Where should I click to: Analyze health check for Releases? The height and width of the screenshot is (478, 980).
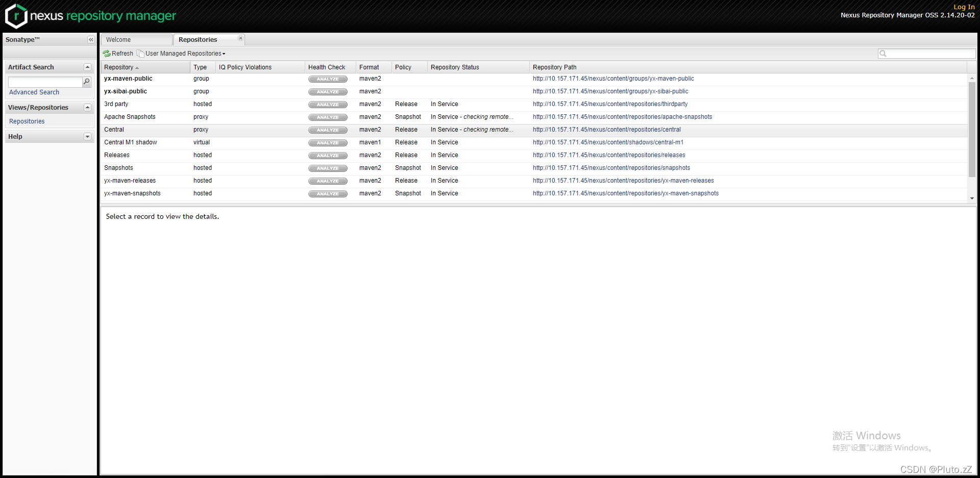coord(328,156)
